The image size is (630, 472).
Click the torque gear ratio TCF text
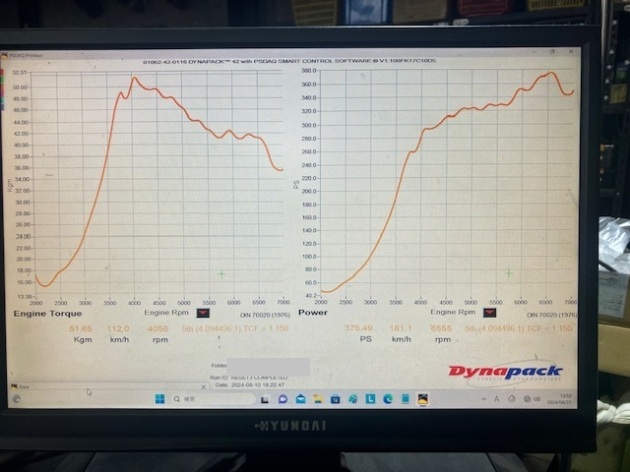click(x=235, y=329)
